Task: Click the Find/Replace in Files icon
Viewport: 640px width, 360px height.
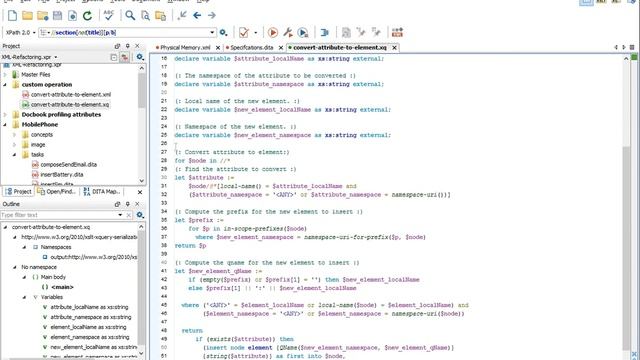Action: (160, 16)
